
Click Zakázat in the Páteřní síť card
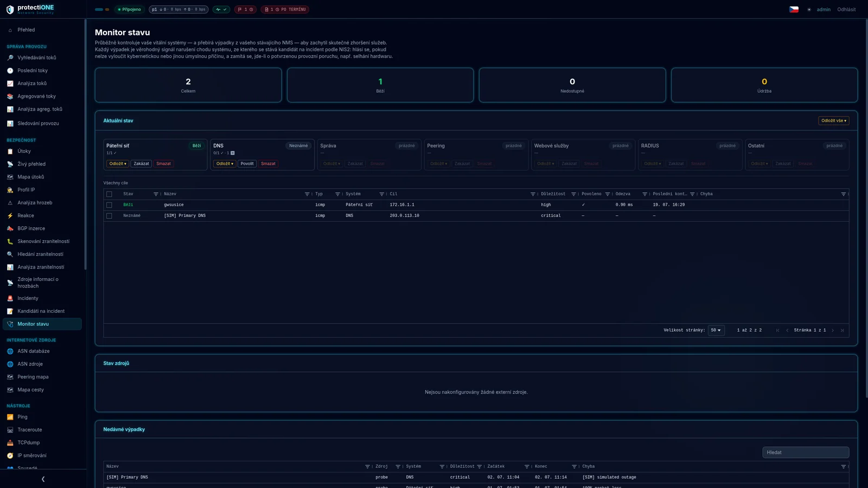(x=142, y=164)
